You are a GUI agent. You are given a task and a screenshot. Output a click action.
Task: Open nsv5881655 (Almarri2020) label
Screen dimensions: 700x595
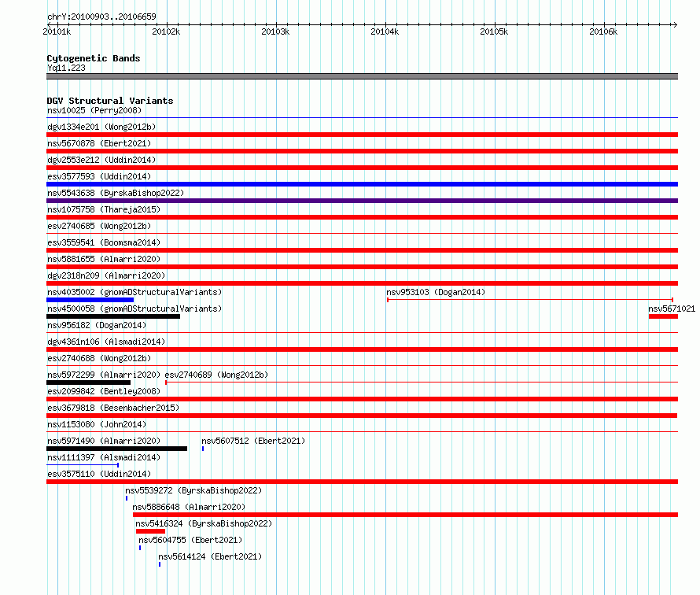[104, 259]
